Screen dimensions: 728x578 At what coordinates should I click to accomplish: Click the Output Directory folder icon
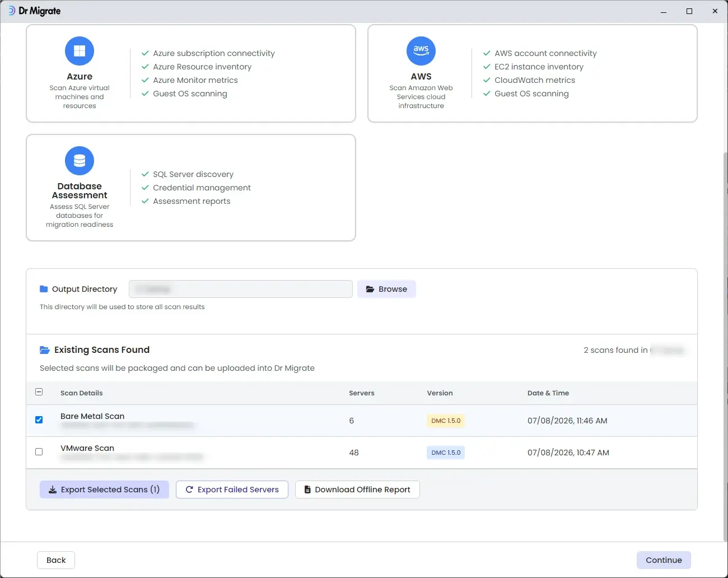click(44, 289)
